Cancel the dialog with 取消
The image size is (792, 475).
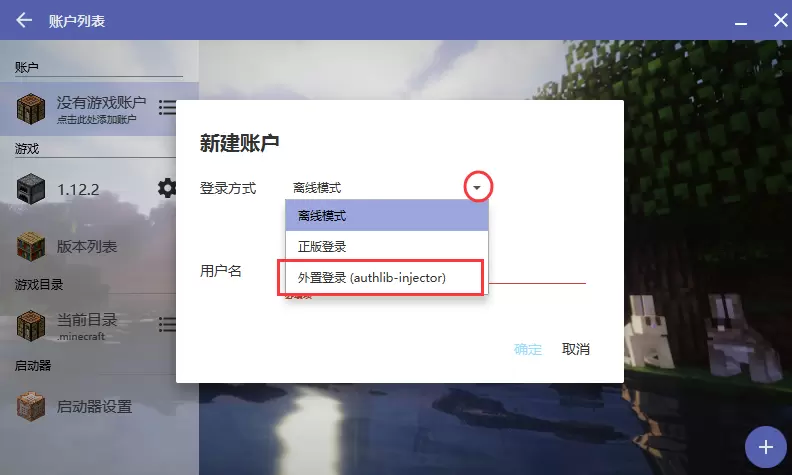click(x=576, y=349)
